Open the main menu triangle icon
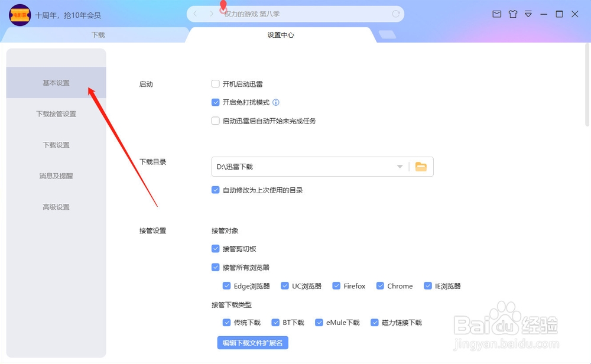Image resolution: width=591 pixels, height=364 pixels. point(528,14)
